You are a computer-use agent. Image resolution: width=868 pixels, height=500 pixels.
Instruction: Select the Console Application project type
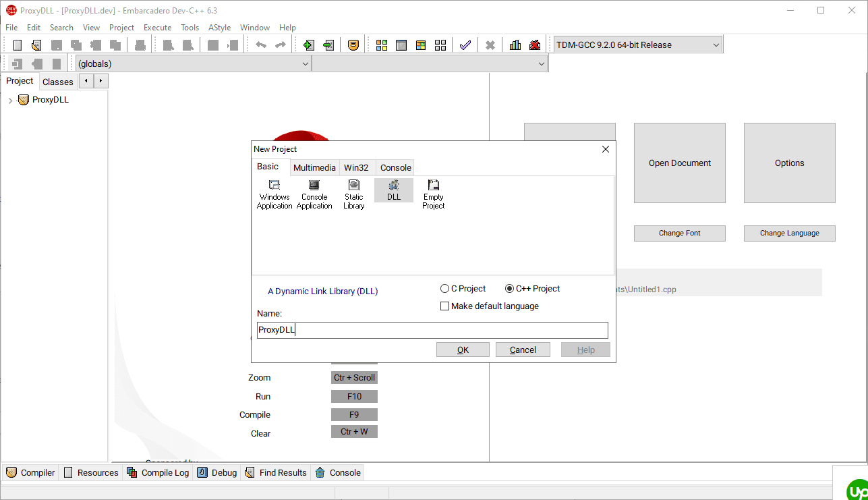[314, 194]
